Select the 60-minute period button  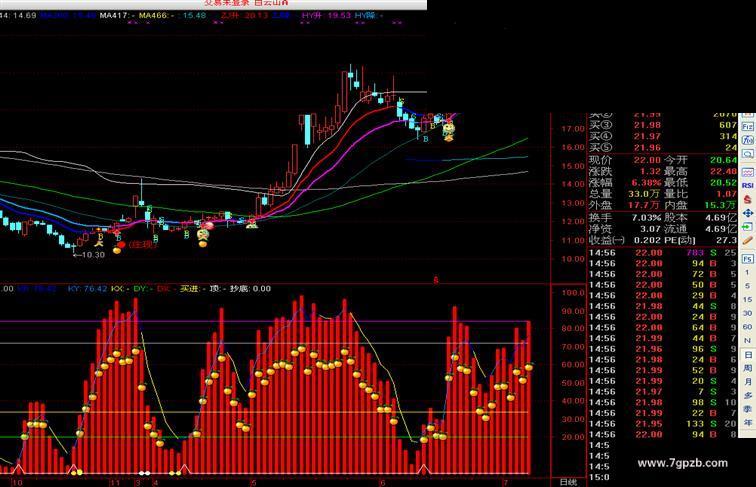click(x=747, y=327)
